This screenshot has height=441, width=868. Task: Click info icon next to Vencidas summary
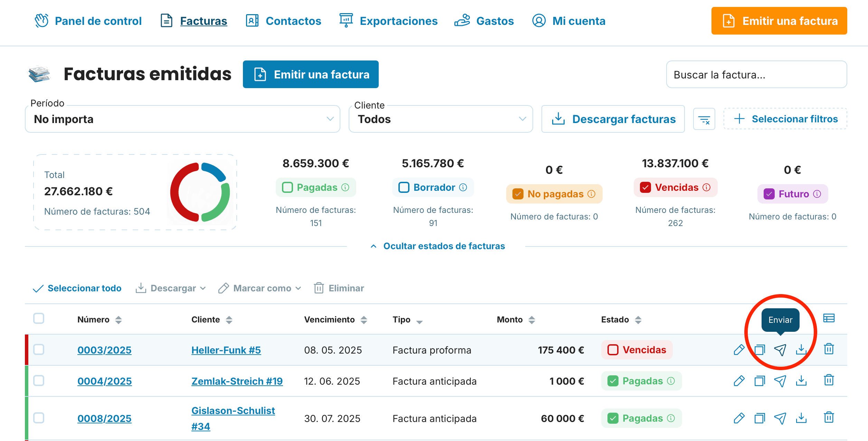pos(707,187)
